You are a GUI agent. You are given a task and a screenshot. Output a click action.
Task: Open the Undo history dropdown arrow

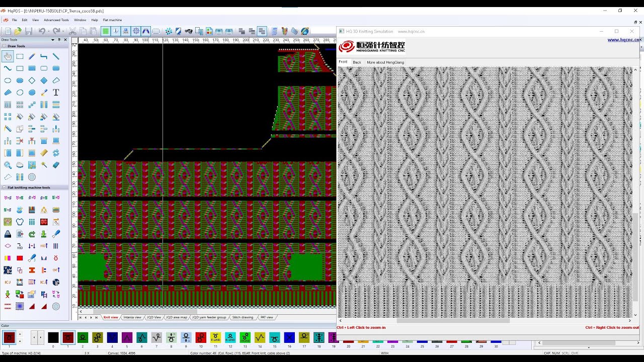tap(48, 31)
